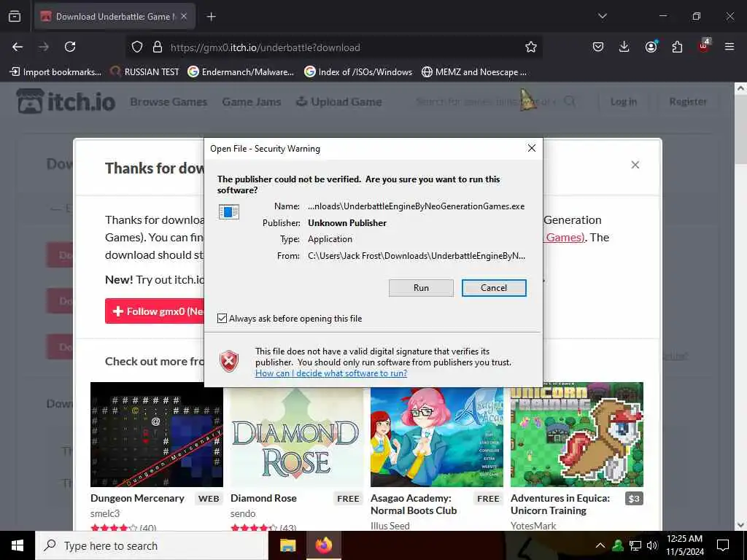Click Adventures in Equica: Unicorn Training title
747x560 pixels.
[560, 505]
